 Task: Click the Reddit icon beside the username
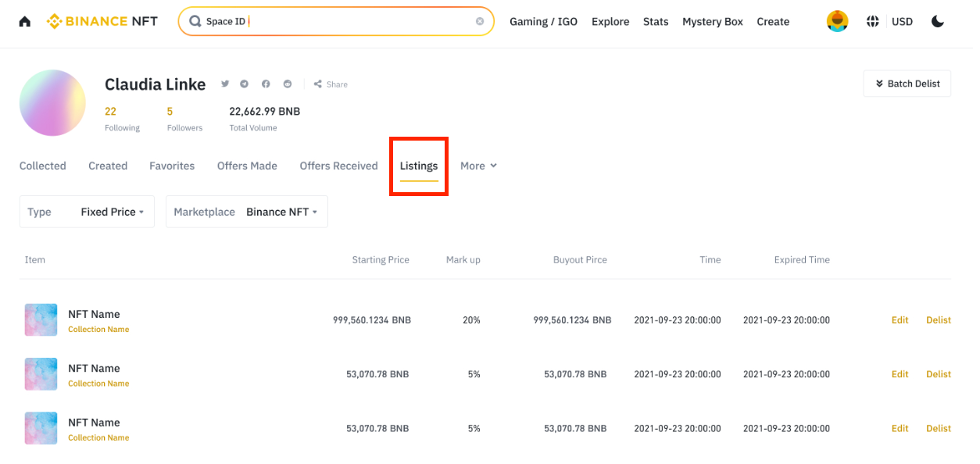(288, 84)
